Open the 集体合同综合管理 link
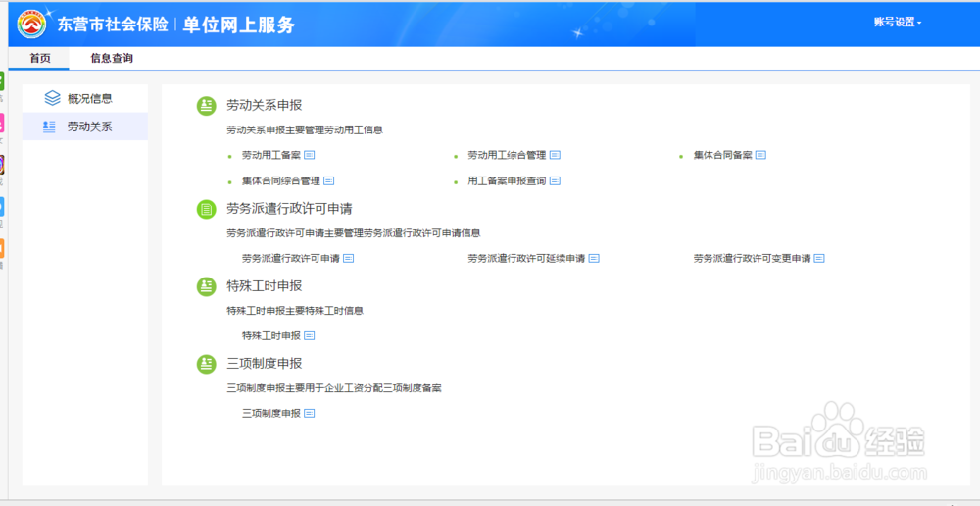This screenshot has height=506, width=980. pos(281,180)
